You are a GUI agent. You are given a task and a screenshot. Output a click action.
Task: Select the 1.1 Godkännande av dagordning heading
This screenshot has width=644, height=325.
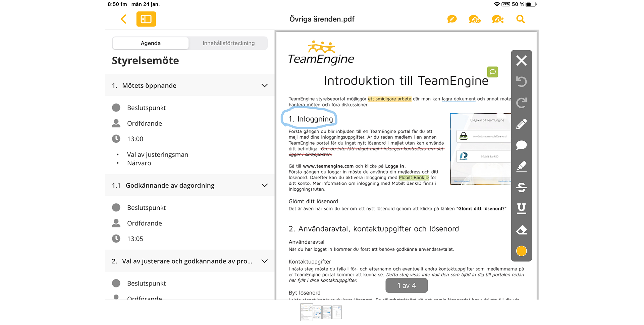coord(163,185)
